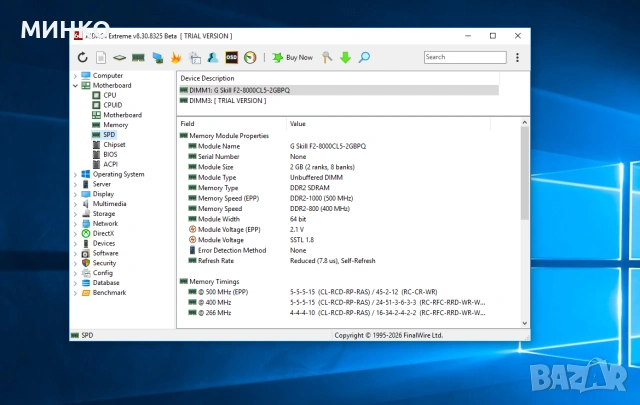
Task: Click the vertical scrollbar thumb
Action: tap(524, 173)
